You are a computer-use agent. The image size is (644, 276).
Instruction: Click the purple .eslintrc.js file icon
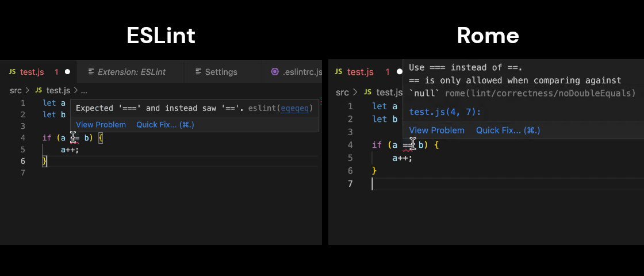[275, 72]
